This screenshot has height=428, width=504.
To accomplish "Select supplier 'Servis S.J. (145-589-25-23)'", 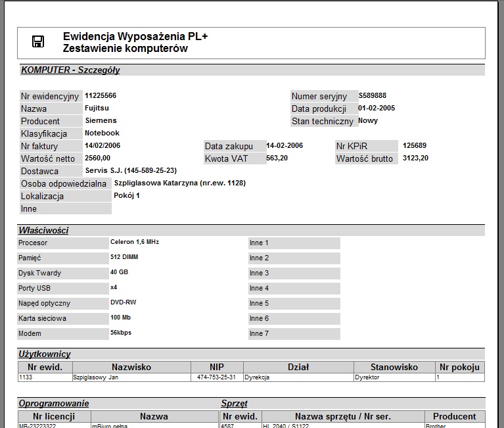I will [131, 170].
